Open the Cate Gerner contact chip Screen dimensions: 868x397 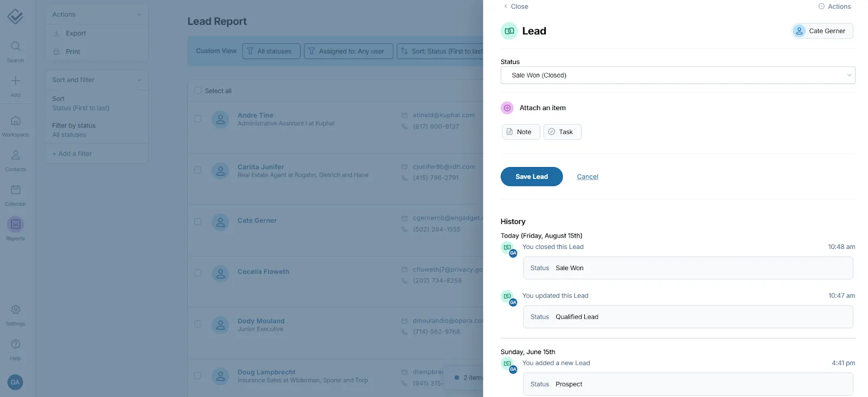822,31
